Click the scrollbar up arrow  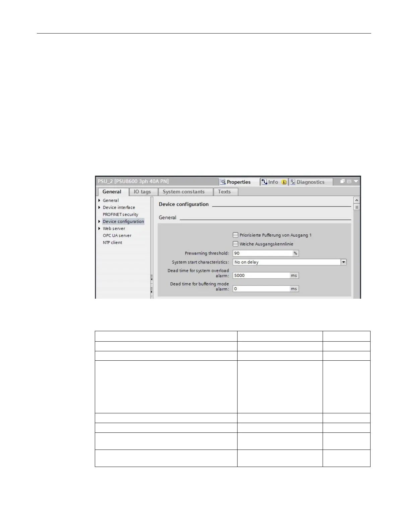coord(356,200)
